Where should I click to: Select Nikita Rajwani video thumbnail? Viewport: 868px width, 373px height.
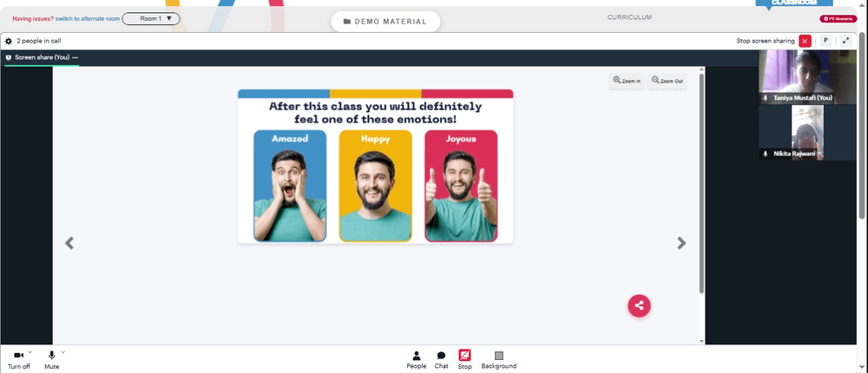(807, 133)
